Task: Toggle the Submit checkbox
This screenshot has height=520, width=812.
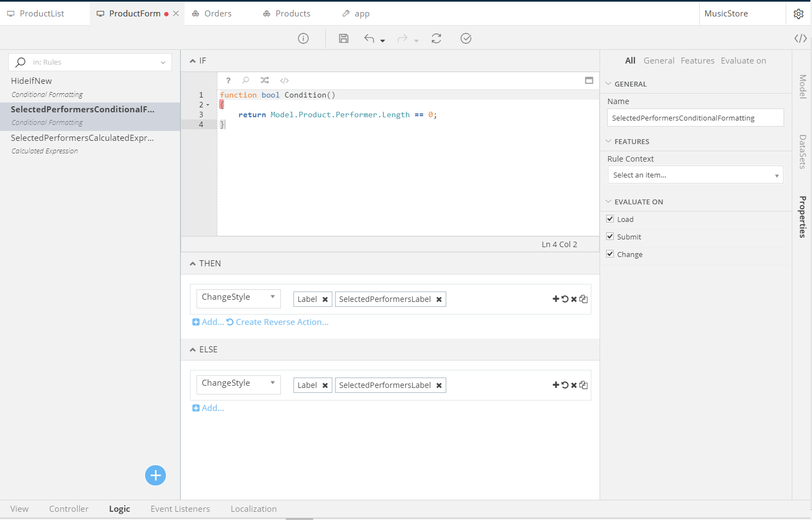Action: tap(610, 237)
